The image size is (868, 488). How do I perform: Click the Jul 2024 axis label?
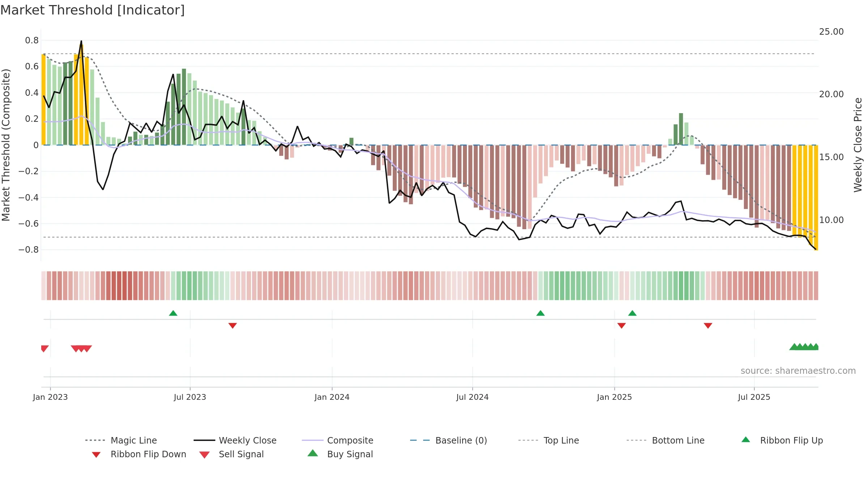(x=472, y=397)
